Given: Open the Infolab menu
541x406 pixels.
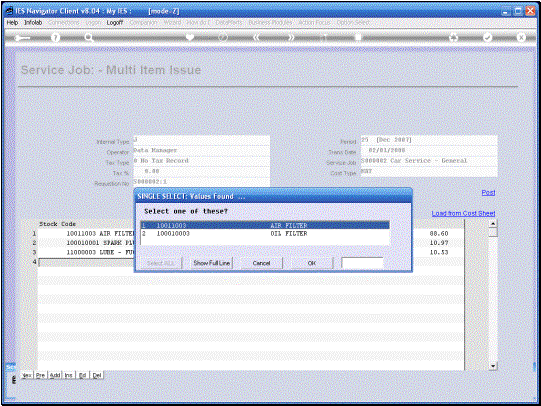Looking at the screenshot, I should point(33,22).
